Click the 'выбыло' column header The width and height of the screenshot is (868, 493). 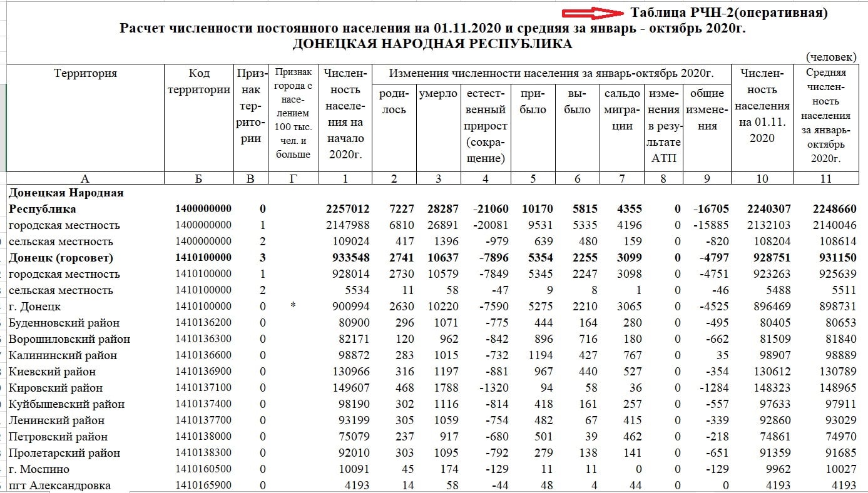(x=577, y=101)
